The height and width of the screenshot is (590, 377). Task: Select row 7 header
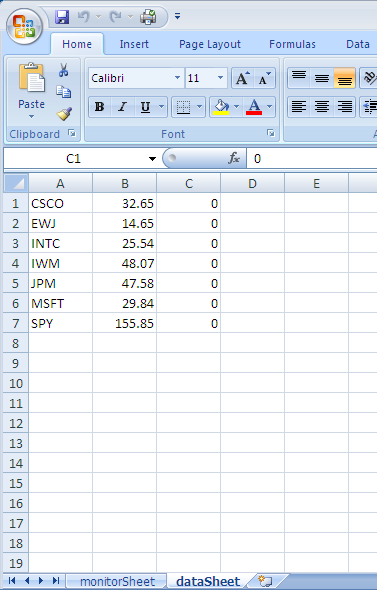[x=15, y=323]
